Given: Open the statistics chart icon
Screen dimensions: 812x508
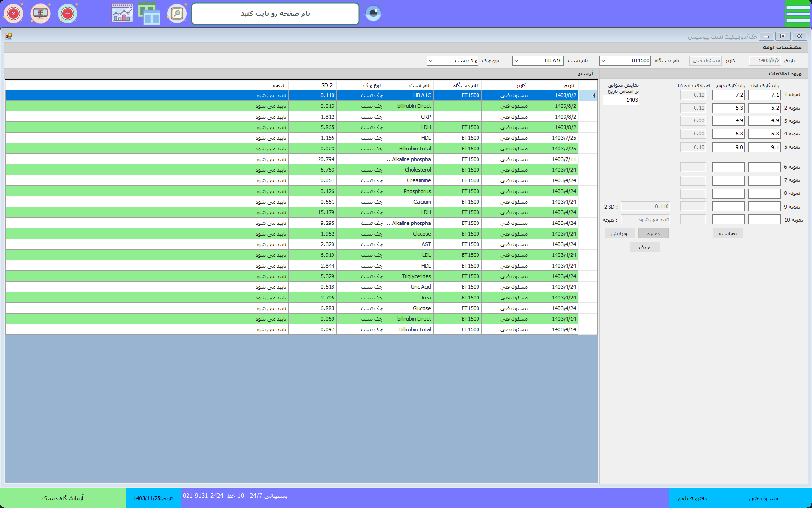Looking at the screenshot, I should click(x=122, y=14).
